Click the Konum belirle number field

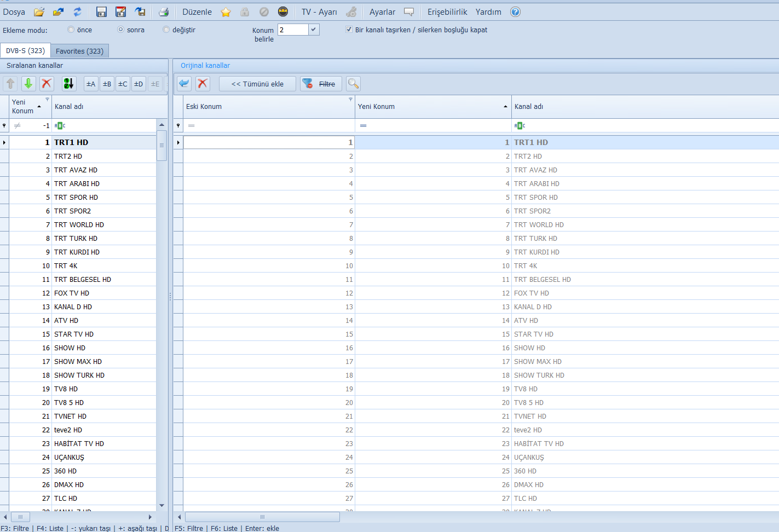pos(293,30)
